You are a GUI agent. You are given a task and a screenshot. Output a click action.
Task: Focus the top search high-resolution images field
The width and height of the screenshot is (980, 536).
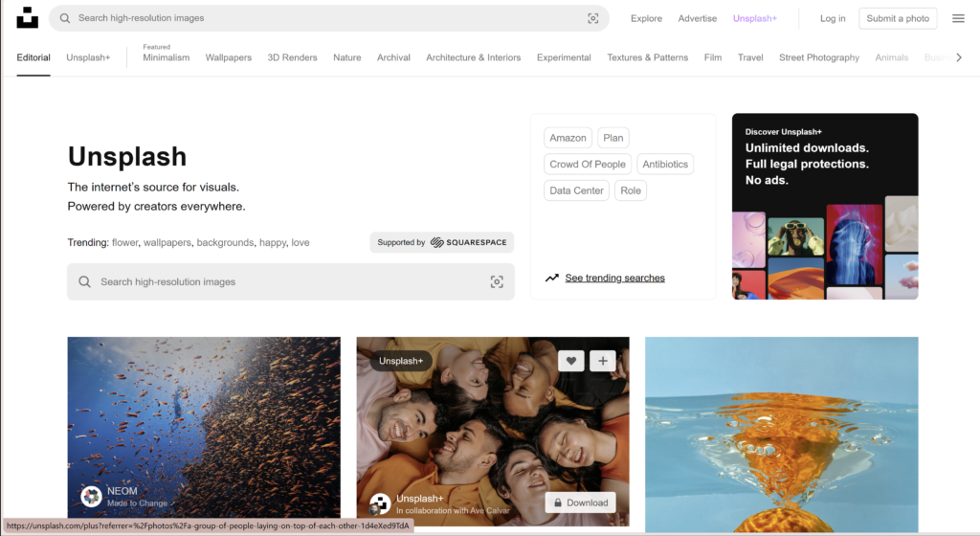(x=329, y=18)
